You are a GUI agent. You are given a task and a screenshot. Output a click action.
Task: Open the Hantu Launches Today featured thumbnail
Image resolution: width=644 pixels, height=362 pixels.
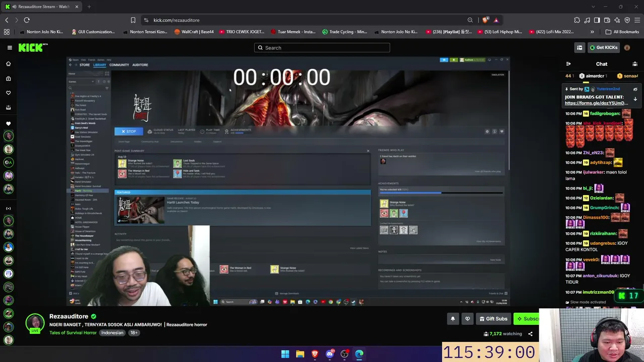click(140, 210)
